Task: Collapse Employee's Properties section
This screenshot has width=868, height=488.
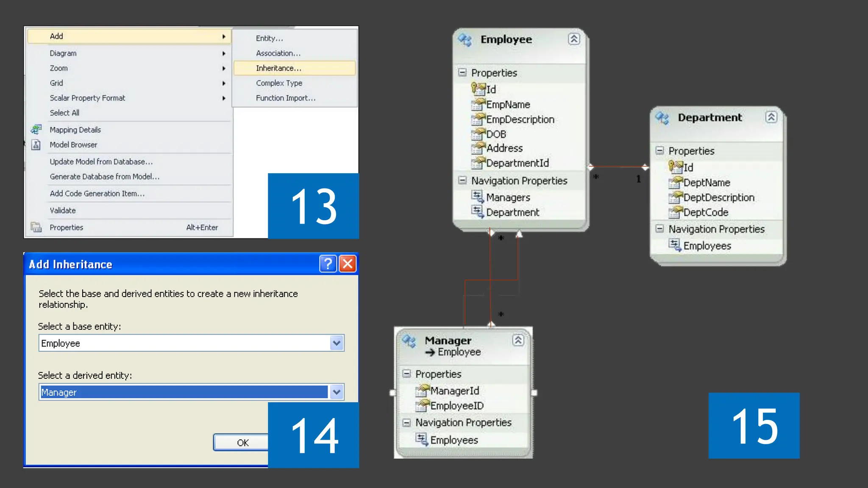Action: (462, 72)
